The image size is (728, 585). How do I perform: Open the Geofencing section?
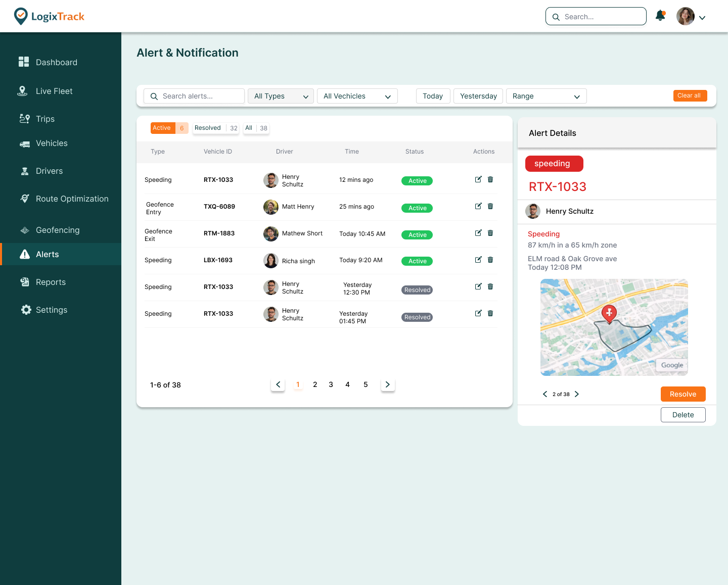tap(58, 230)
